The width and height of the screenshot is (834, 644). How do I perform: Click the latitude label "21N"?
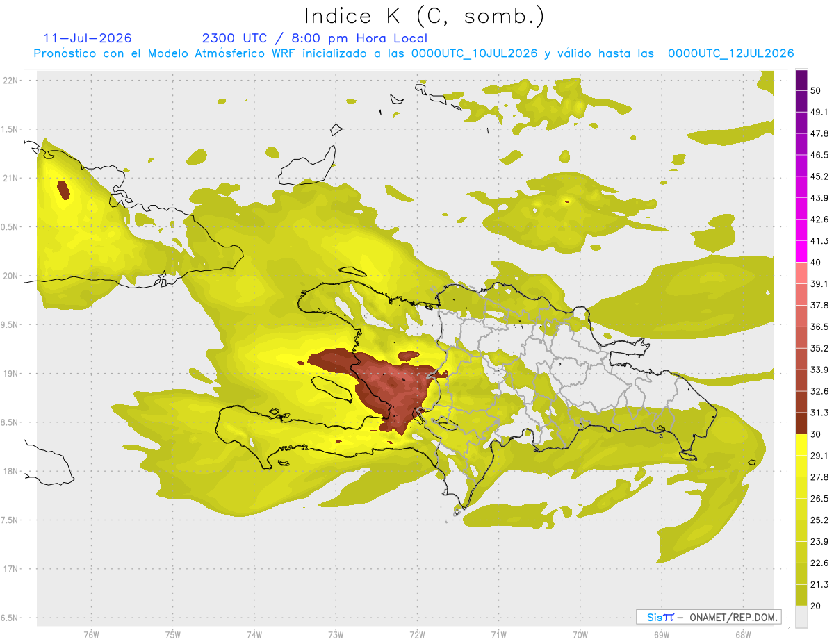point(11,178)
